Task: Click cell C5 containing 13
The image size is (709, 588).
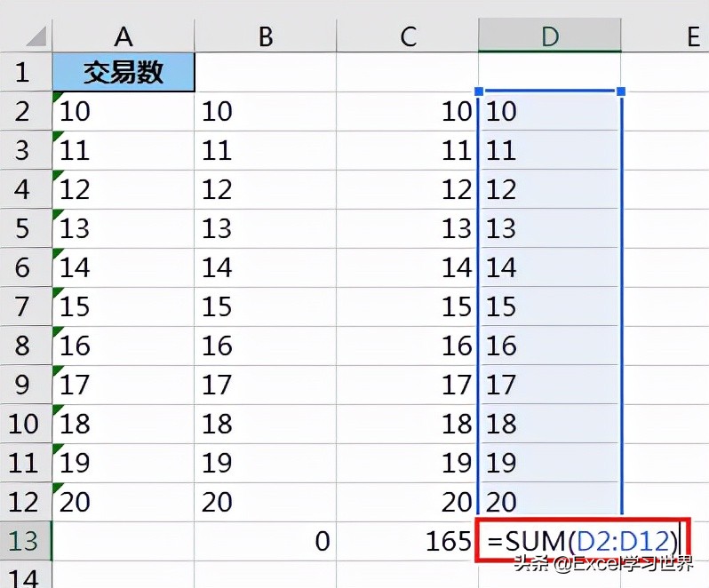Action: coord(408,228)
